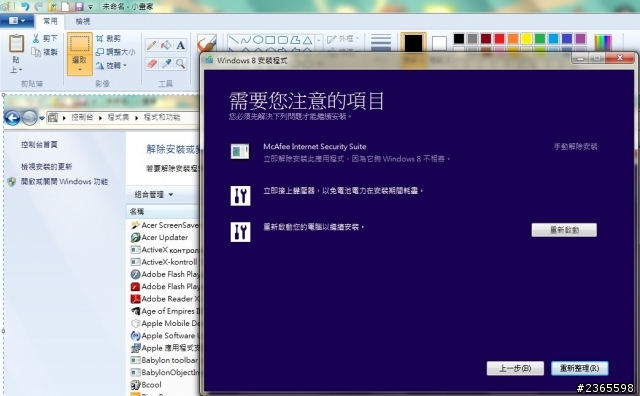Image resolution: width=640 pixels, height=396 pixels.
Task: Click the breadcrumb between Control Panel and Programs and Features
Action: (x=118, y=117)
